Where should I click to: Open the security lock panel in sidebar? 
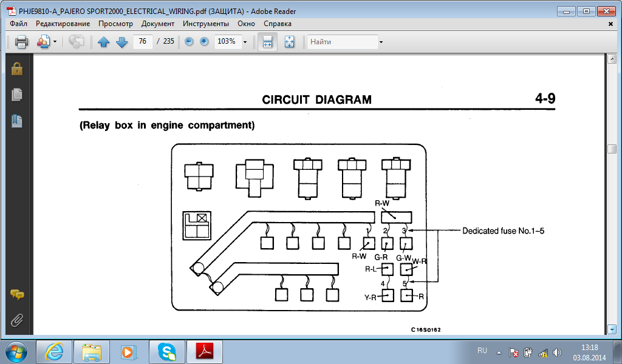pyautogui.click(x=17, y=69)
